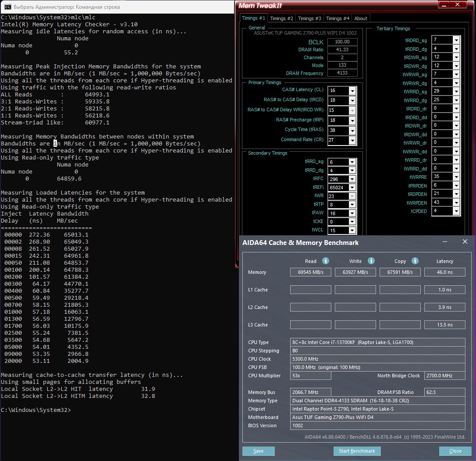Click Chipset field Intel Raptor Point-S Z790

tap(378, 409)
